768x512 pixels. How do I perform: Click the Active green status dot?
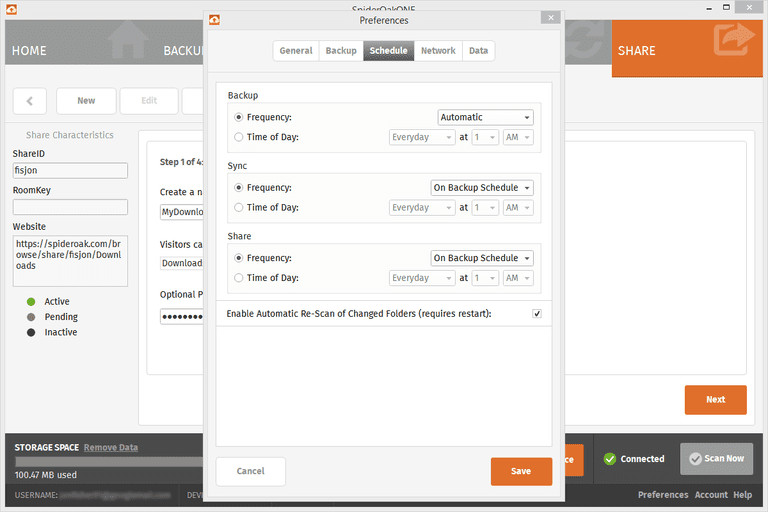tap(31, 302)
